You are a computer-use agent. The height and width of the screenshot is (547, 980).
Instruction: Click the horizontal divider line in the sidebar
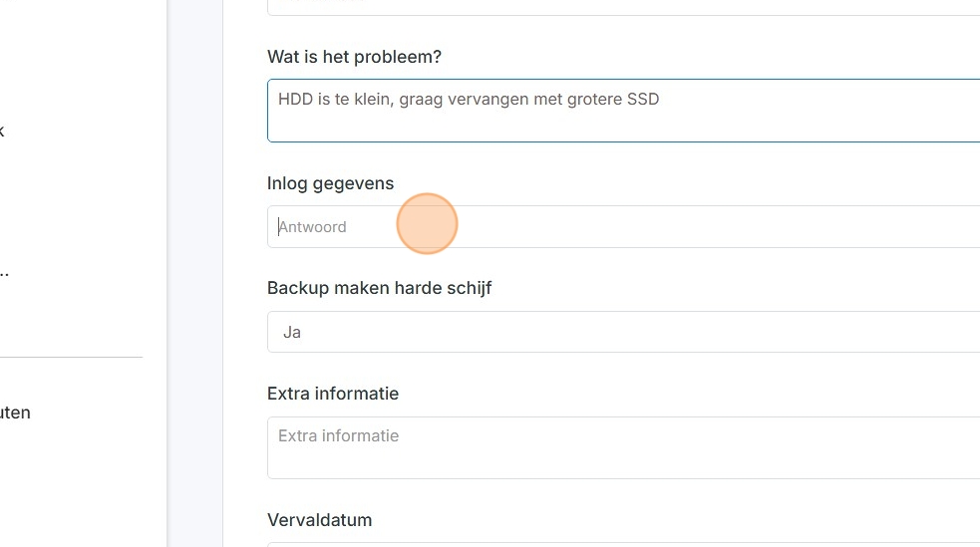coord(70,357)
